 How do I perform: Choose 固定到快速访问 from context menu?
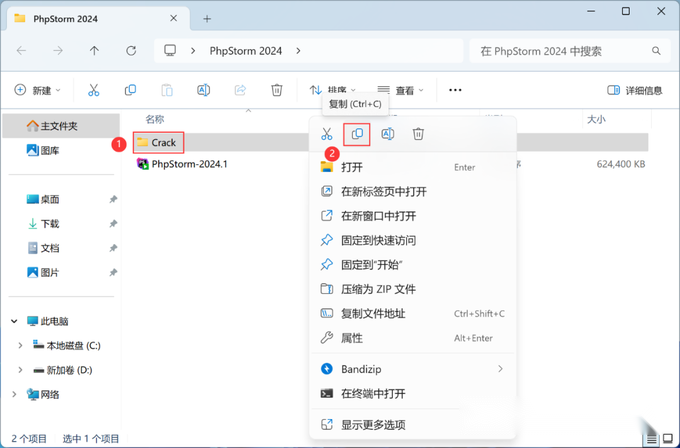click(x=413, y=240)
